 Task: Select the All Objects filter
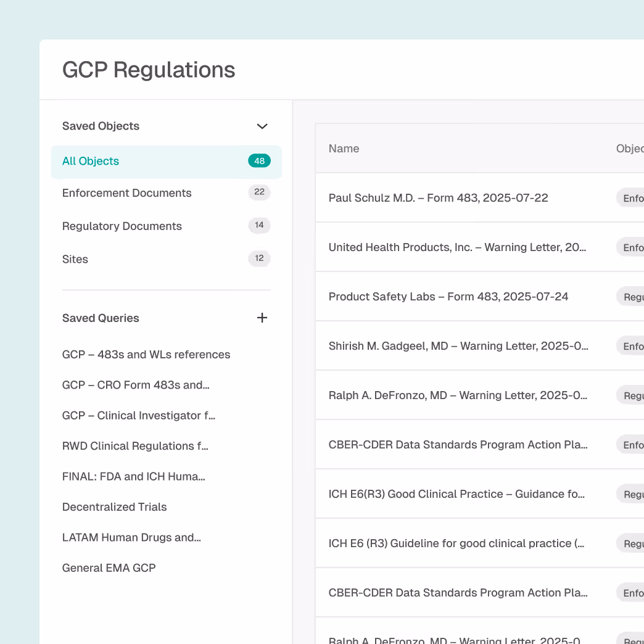[90, 161]
